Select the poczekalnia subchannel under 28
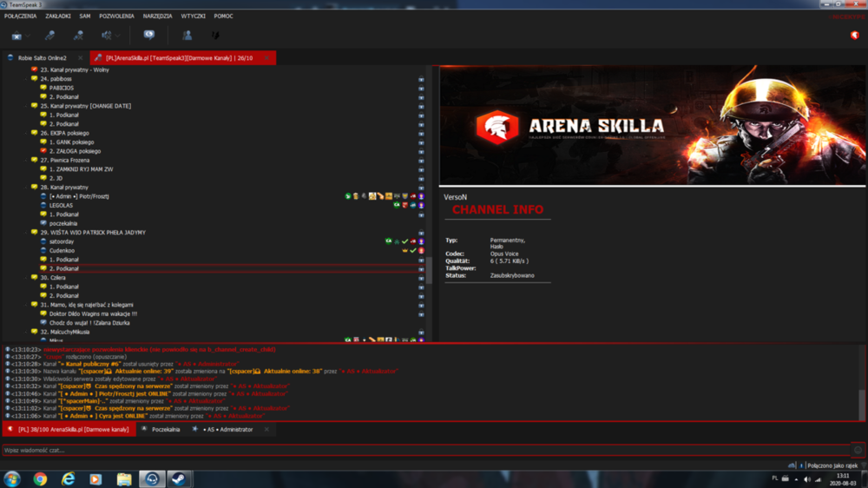Screen dimensions: 868x488 click(63, 223)
